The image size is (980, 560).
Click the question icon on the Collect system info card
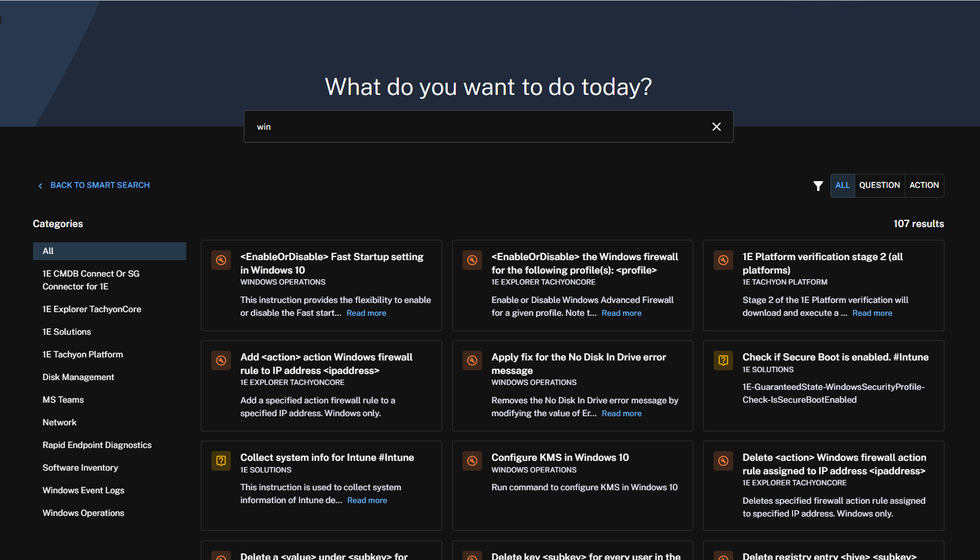pos(221,461)
